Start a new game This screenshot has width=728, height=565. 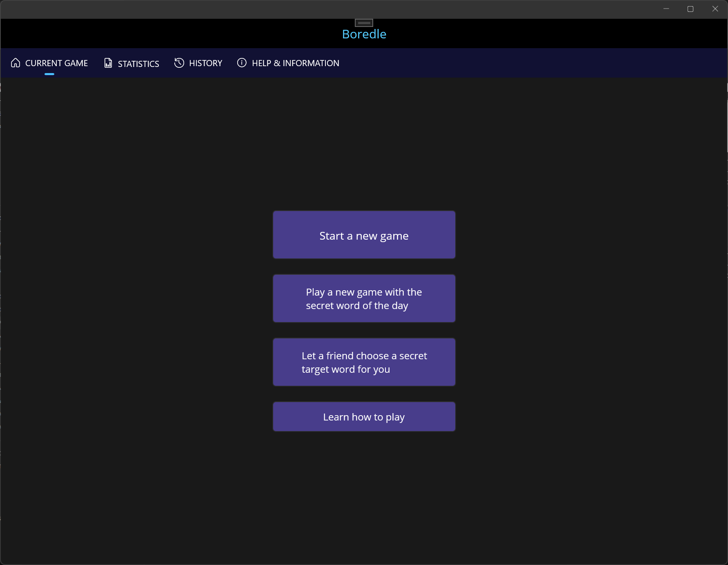364,235
